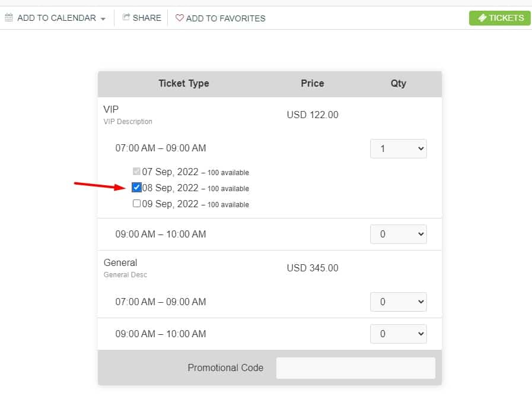Screen dimensions: 532x396
Task: Uncheck the 08 Sep, 2022 date checkbox
Action: [x=136, y=188]
